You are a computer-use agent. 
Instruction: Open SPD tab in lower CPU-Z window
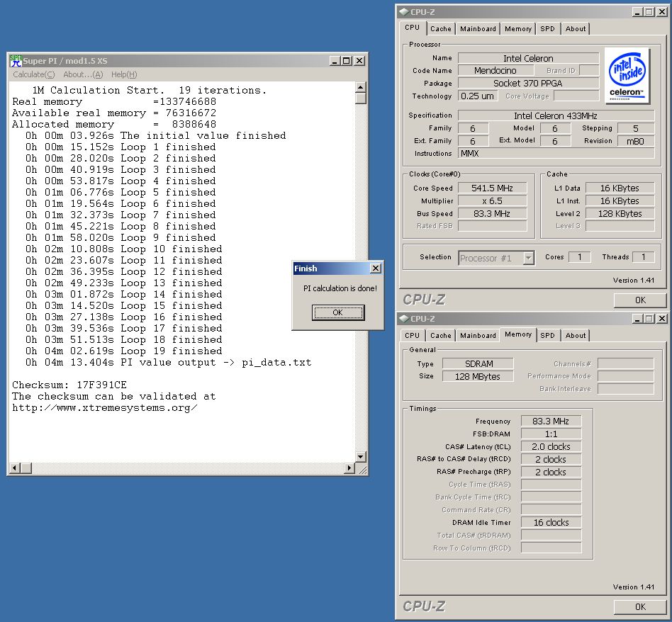click(x=547, y=335)
